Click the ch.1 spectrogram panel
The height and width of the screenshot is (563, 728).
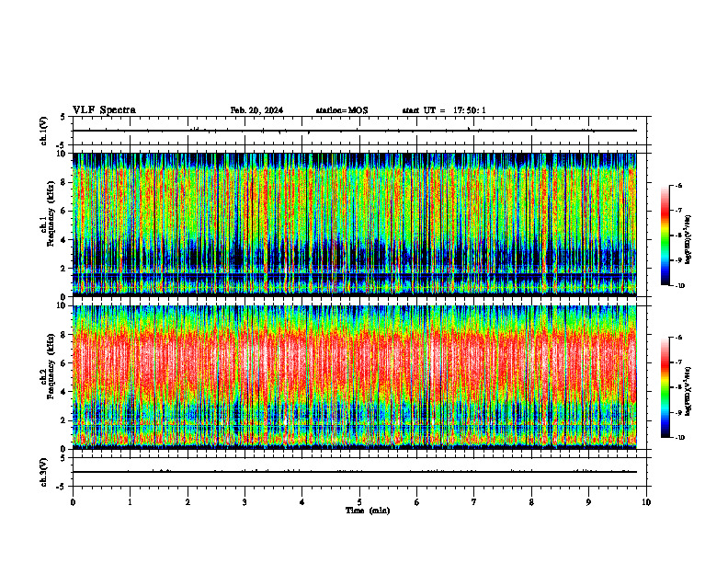(355, 224)
